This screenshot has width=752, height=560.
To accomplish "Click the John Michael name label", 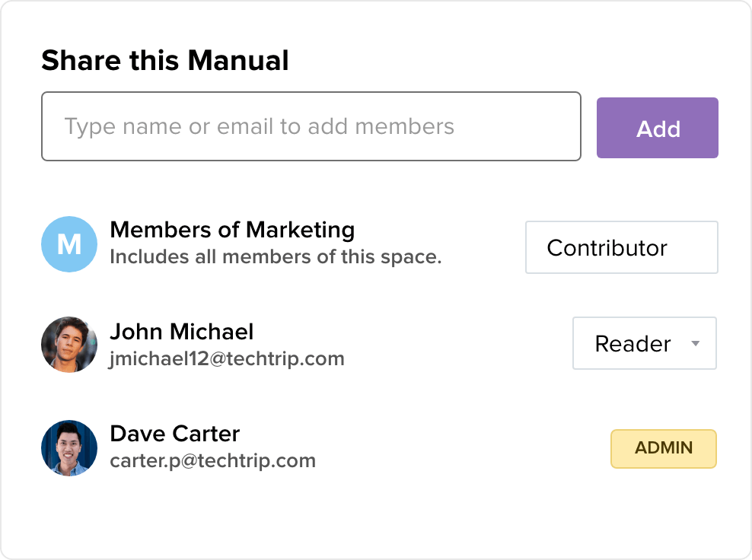I will (x=182, y=332).
